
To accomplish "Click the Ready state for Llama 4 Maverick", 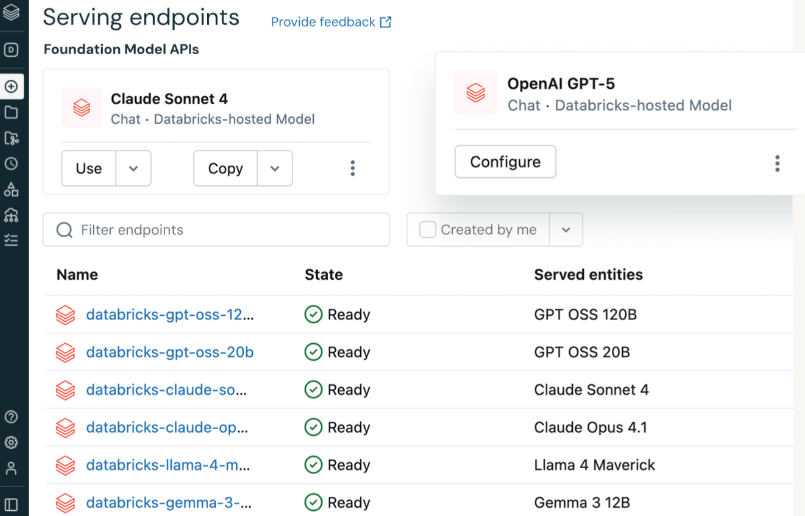I will (x=337, y=465).
